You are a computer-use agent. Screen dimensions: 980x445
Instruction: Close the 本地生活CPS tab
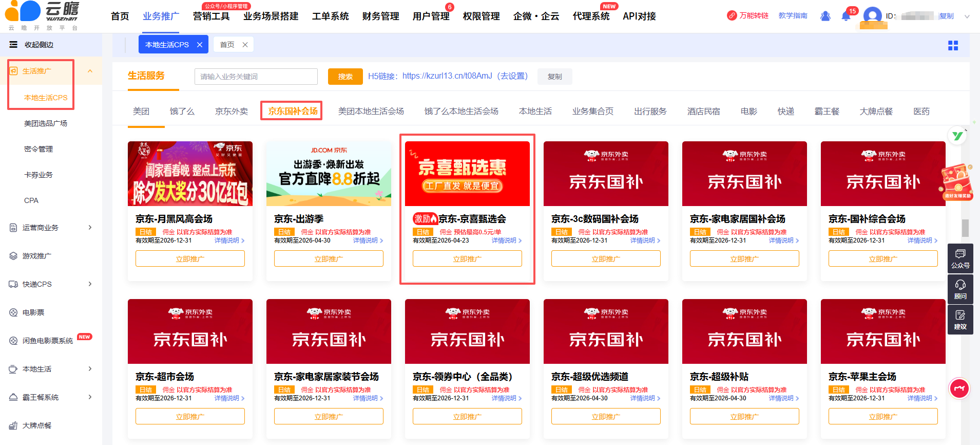click(200, 45)
